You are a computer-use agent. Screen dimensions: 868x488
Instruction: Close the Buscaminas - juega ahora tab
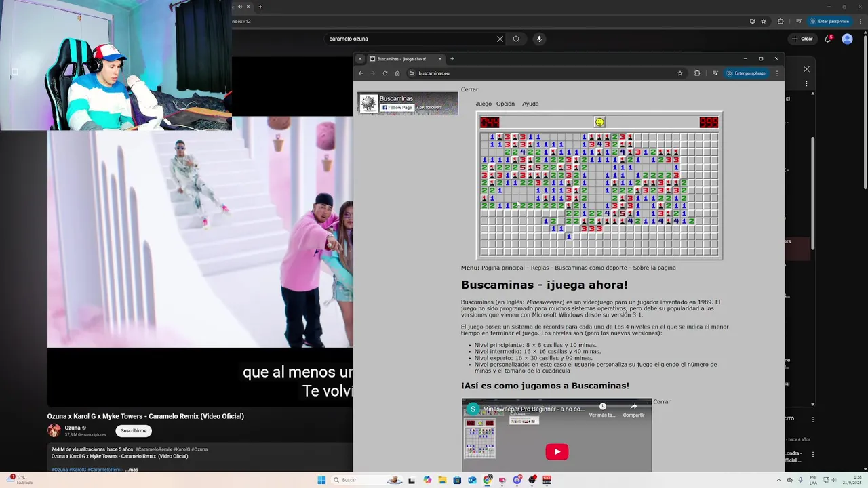440,59
